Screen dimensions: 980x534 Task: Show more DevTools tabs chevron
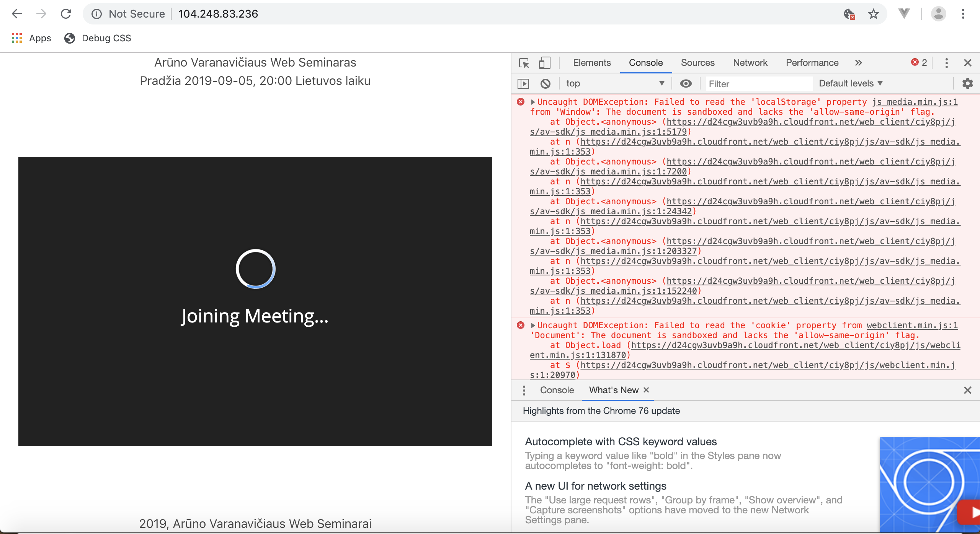coord(858,63)
